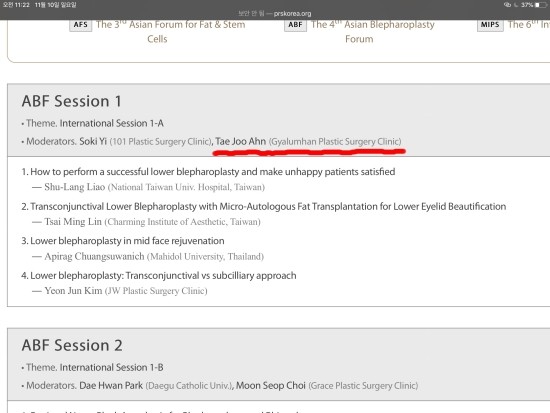Open The 4th Asian Blepharoplasty Forum tab

click(373, 32)
